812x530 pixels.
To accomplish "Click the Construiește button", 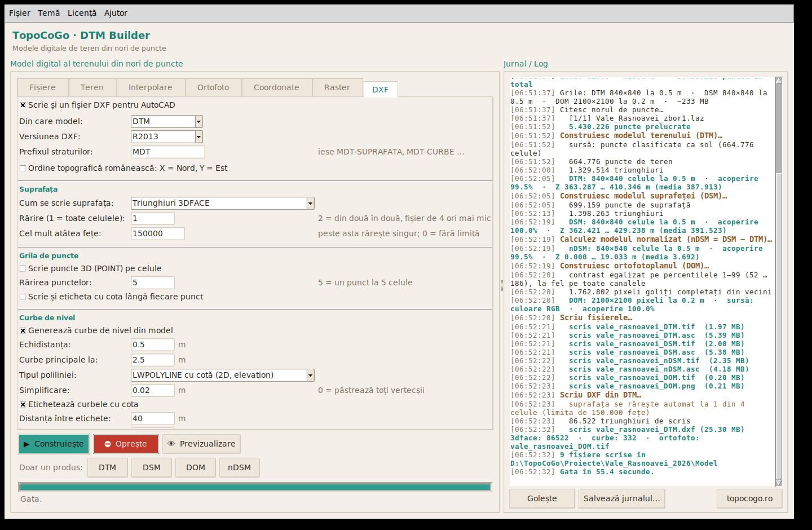I will (54, 444).
